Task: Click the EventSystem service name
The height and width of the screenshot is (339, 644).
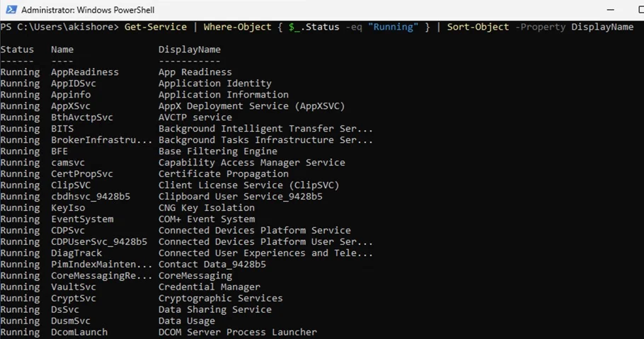Action: (x=82, y=219)
